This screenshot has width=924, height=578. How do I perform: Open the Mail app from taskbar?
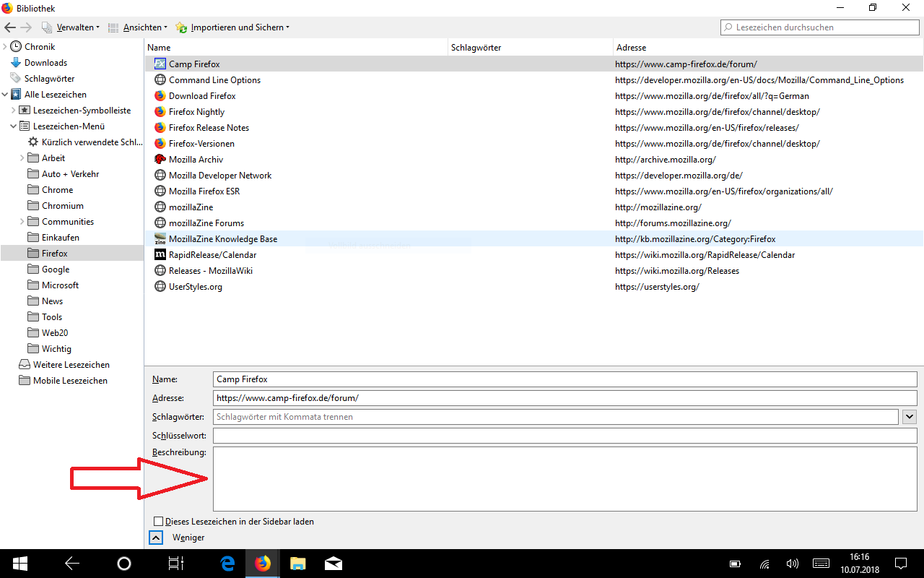click(x=333, y=564)
